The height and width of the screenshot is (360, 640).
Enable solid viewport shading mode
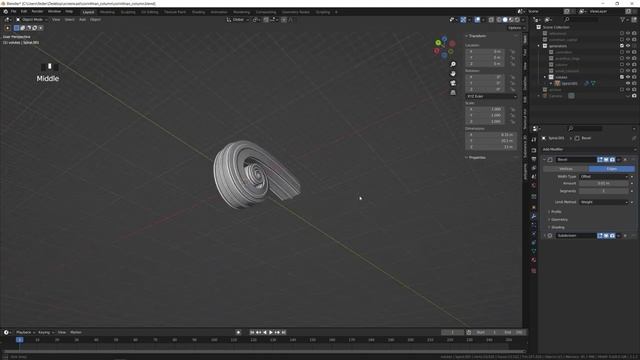click(505, 20)
